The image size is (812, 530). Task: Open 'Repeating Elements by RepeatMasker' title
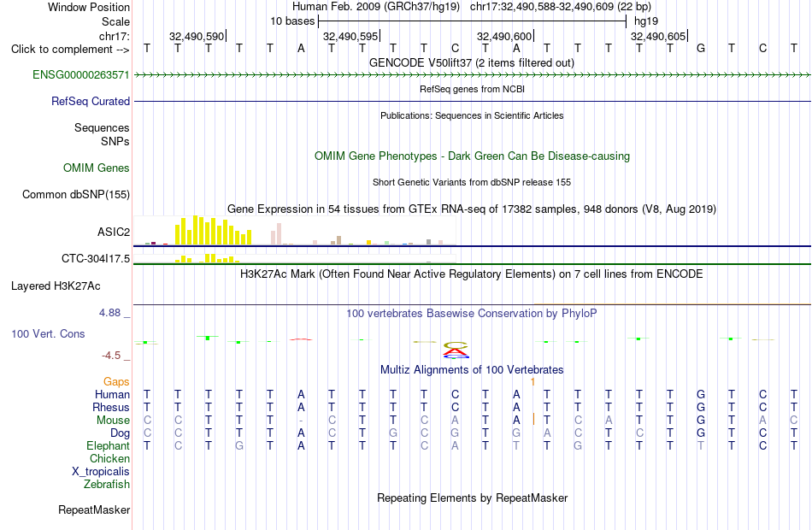pyautogui.click(x=472, y=498)
